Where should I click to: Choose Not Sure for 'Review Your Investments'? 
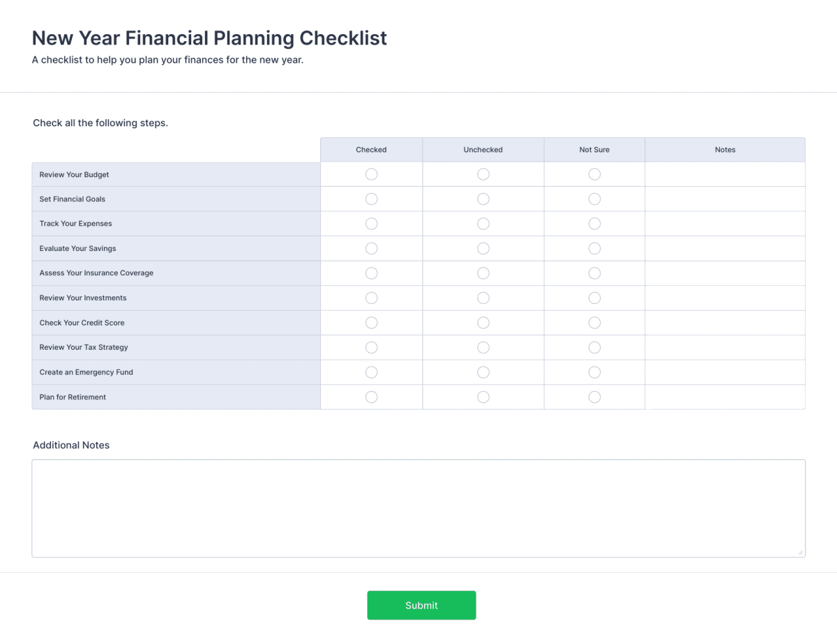point(594,298)
